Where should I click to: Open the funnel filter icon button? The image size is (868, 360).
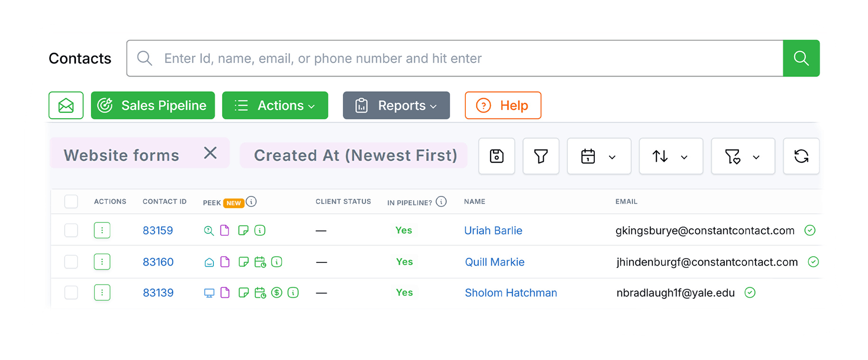pos(541,156)
